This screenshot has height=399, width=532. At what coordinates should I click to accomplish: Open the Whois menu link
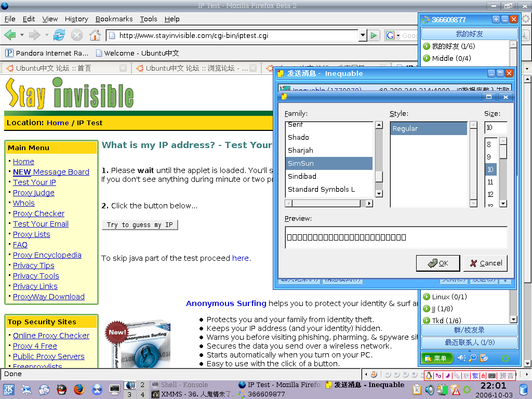pos(24,203)
